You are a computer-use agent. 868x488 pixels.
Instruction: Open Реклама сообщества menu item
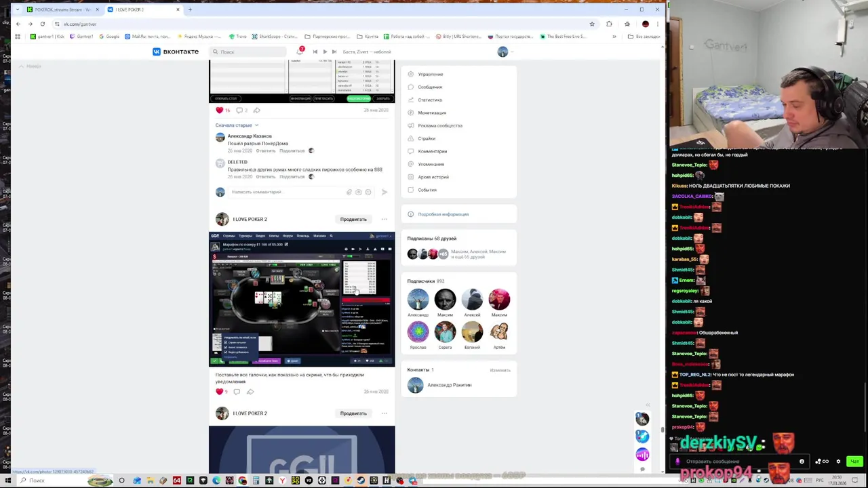439,125
